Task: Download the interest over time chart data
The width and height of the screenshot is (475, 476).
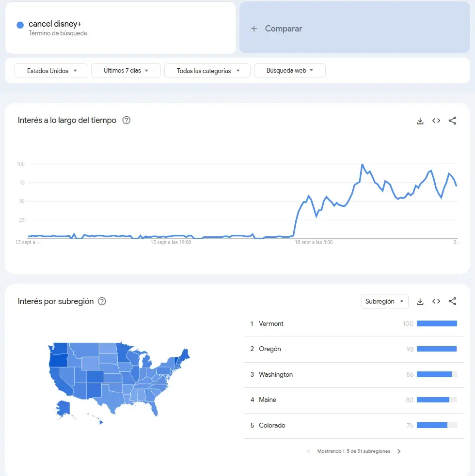Action: click(420, 121)
